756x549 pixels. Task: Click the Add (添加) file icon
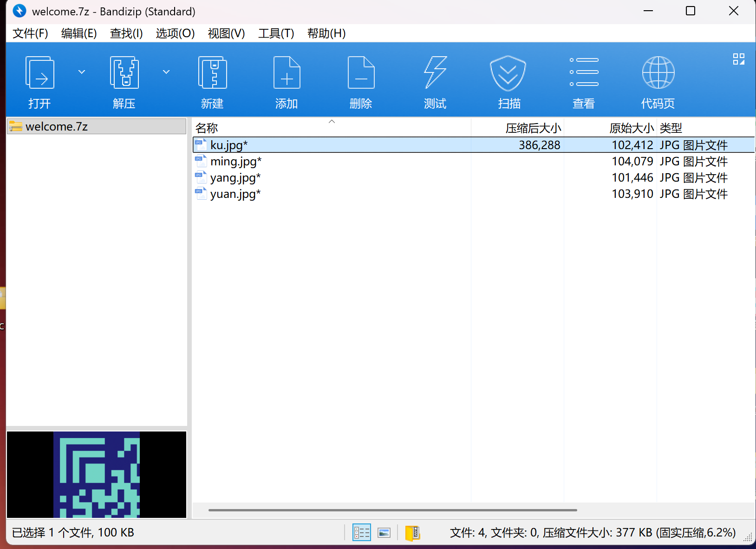[x=287, y=72]
